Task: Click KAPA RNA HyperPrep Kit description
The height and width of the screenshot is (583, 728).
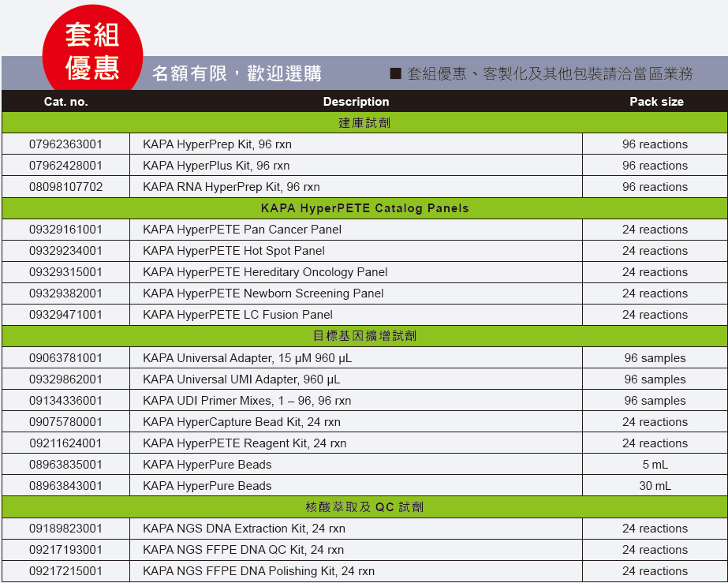Action: (231, 187)
